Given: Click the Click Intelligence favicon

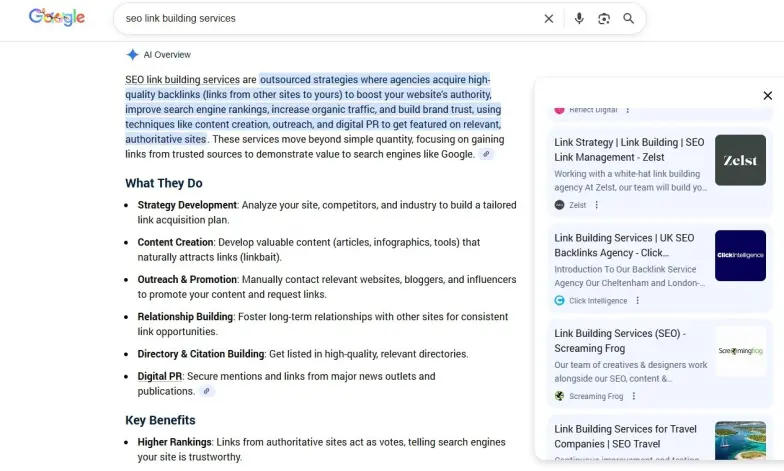Looking at the screenshot, I should (560, 300).
